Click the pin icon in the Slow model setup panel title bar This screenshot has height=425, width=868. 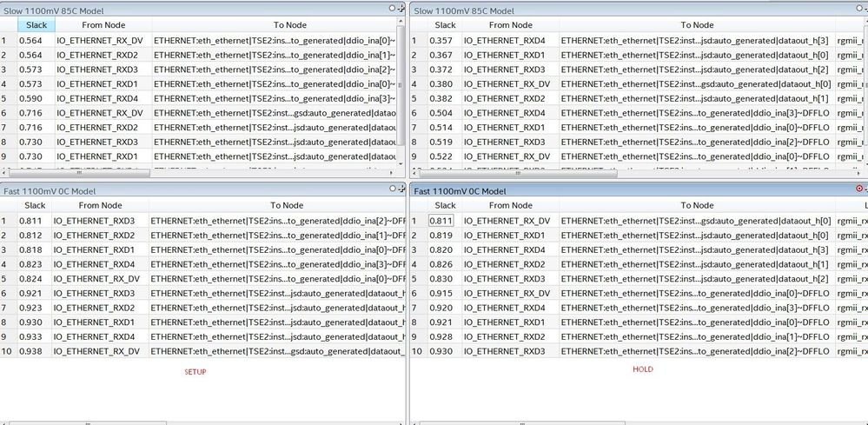pos(401,9)
